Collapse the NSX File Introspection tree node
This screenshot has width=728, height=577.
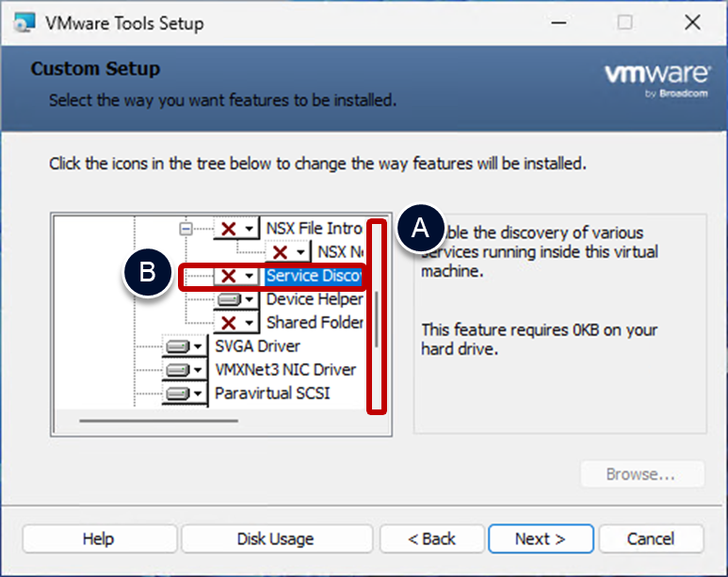click(x=186, y=229)
